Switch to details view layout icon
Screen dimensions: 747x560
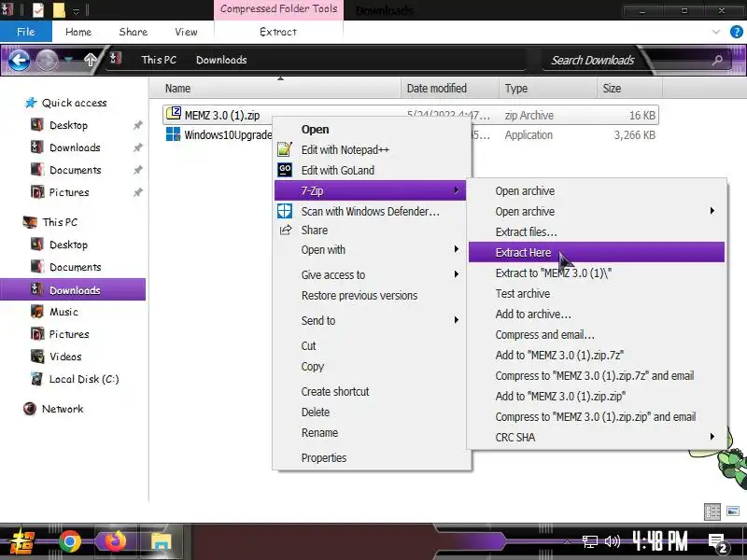point(712,511)
